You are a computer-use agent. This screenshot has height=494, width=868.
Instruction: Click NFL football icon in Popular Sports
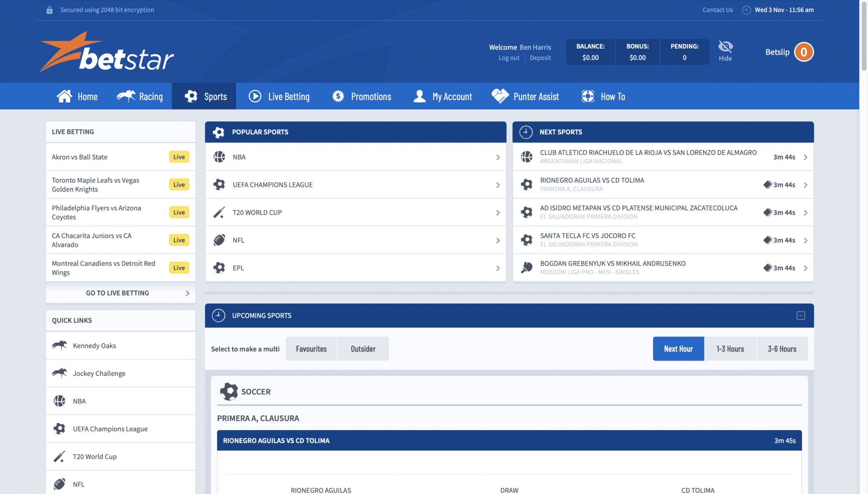219,240
